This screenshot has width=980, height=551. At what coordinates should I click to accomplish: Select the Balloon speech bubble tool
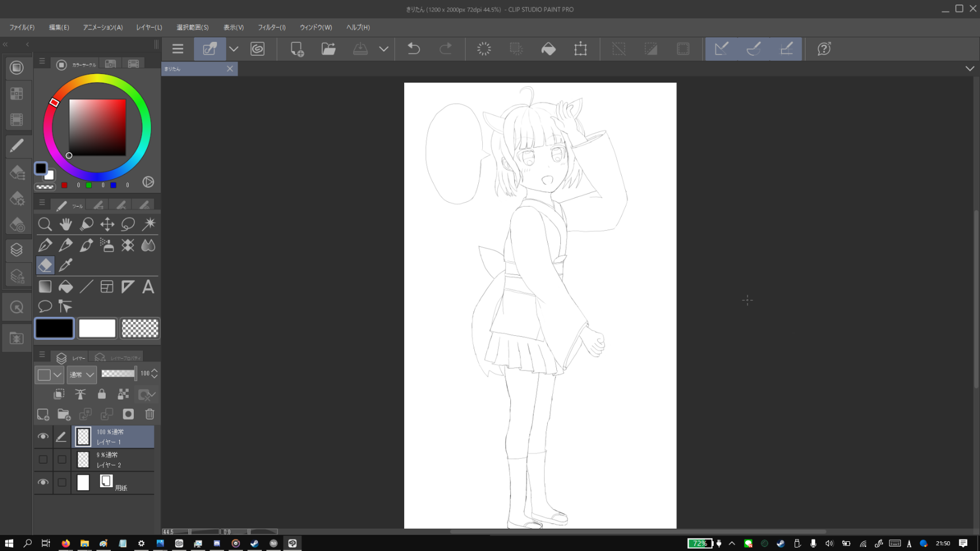pos(45,306)
